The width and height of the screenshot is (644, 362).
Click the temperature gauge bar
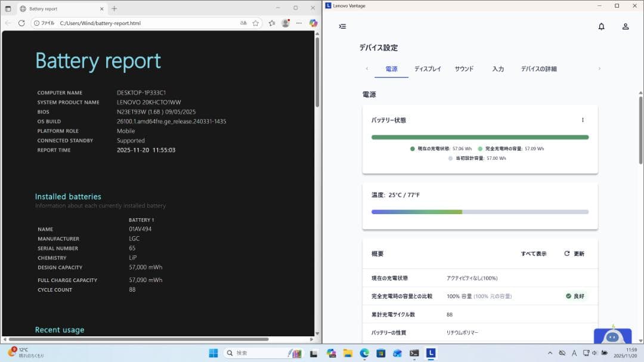(x=480, y=211)
